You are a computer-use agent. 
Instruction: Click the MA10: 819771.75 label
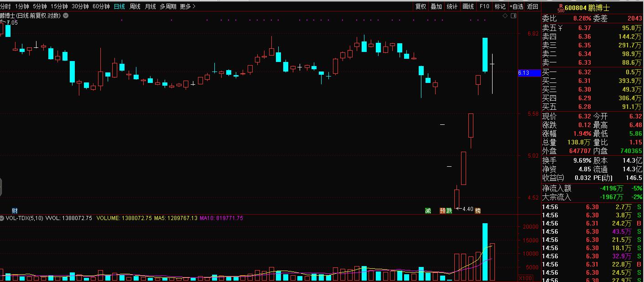[222, 219]
